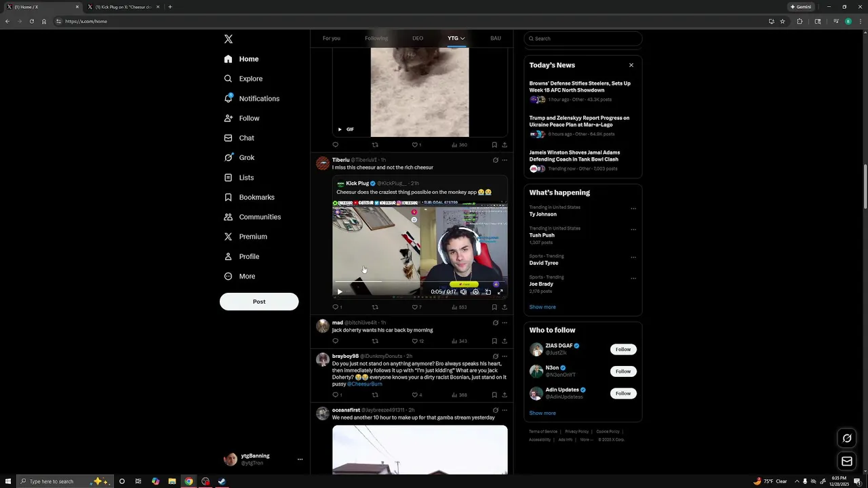Screen dimensions: 868x488
Task: Click the Search field on X
Action: point(583,39)
